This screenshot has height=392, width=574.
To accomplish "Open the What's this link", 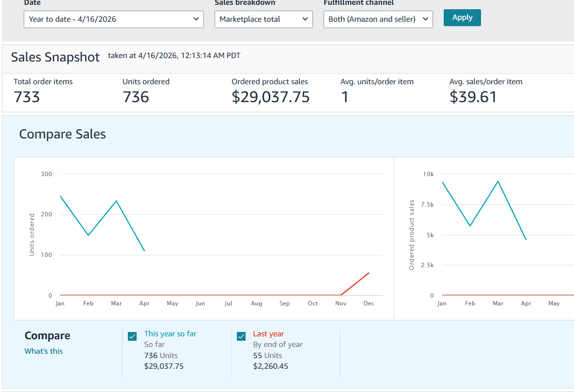I will pos(44,351).
